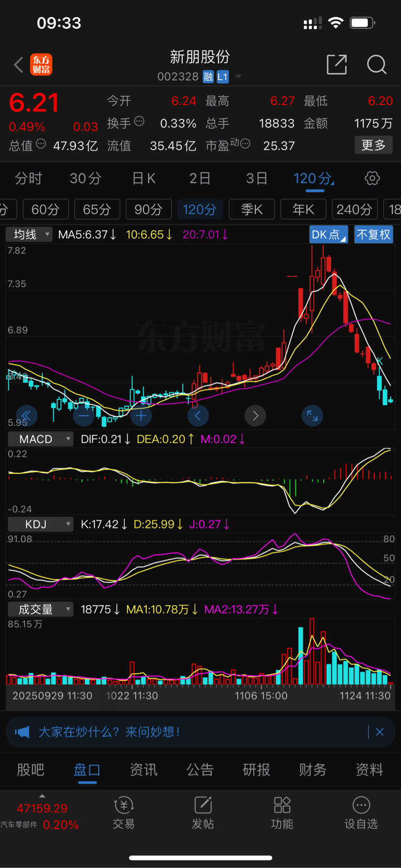Screen dimensions: 401x868
Task: Switch to 2日 chart tab
Action: point(199,179)
